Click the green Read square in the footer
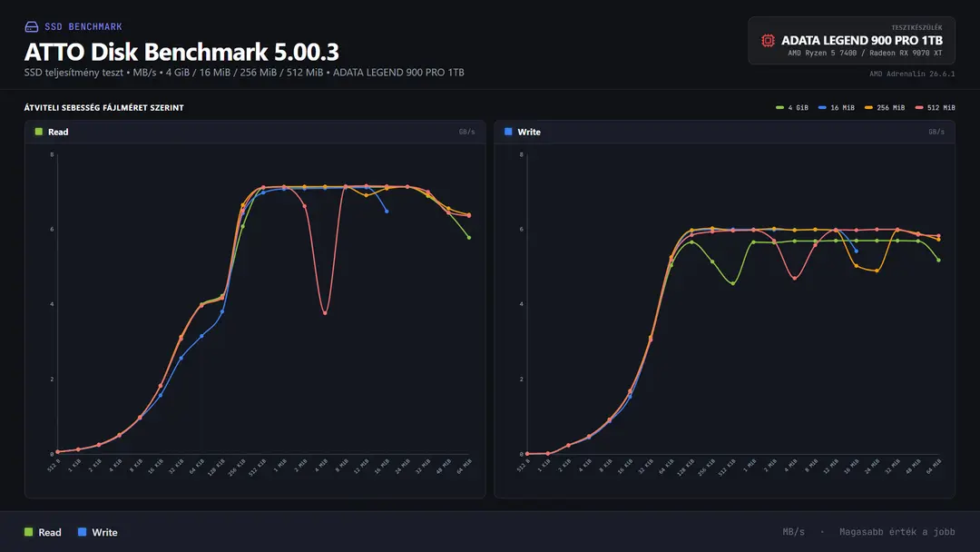The height and width of the screenshot is (552, 980). pos(28,532)
